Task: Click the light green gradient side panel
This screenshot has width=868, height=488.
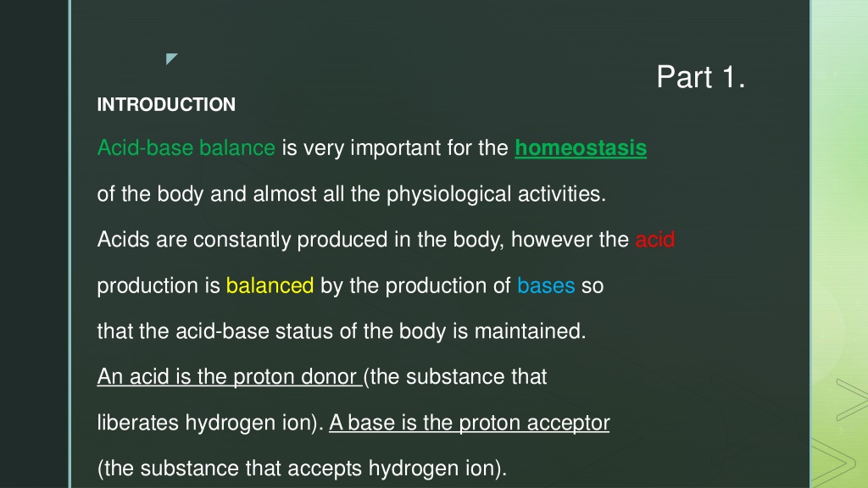Action: [x=839, y=221]
